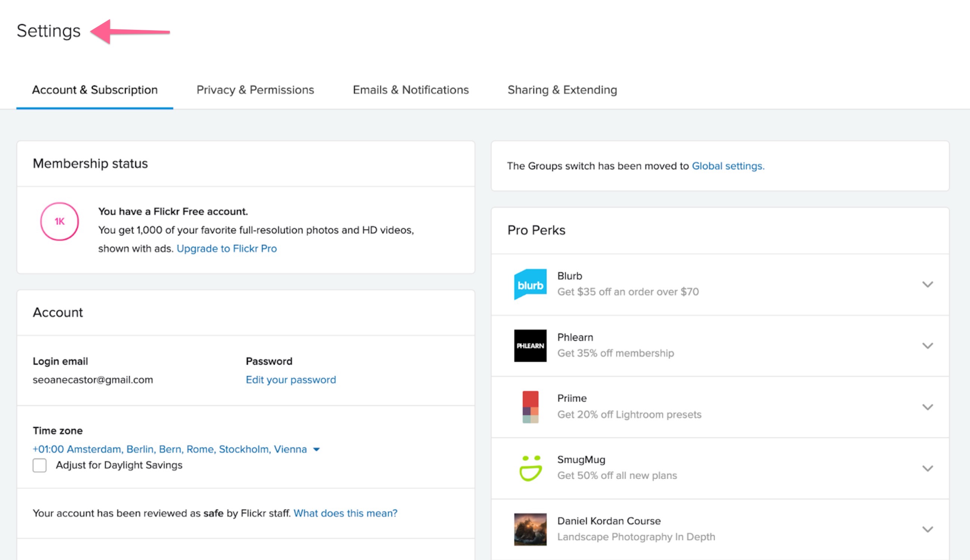Open the Sharing & Extending tab
This screenshot has height=560, width=970.
pyautogui.click(x=562, y=90)
